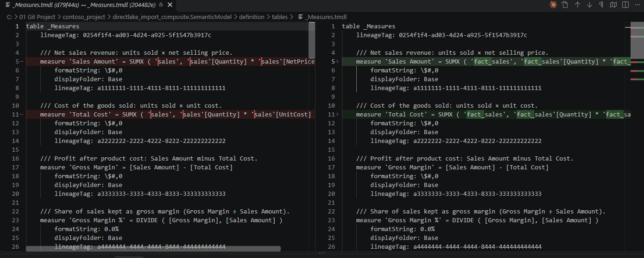Viewport: 644px width, 258px height.
Task: Click removed 'Sales Amount' line in left pane
Action: tap(170, 62)
